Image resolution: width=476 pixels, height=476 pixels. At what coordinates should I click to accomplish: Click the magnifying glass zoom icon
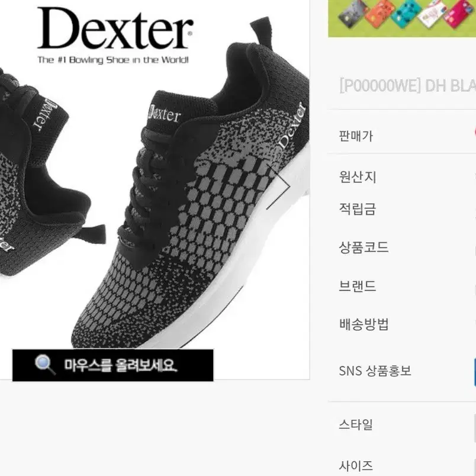(45, 365)
